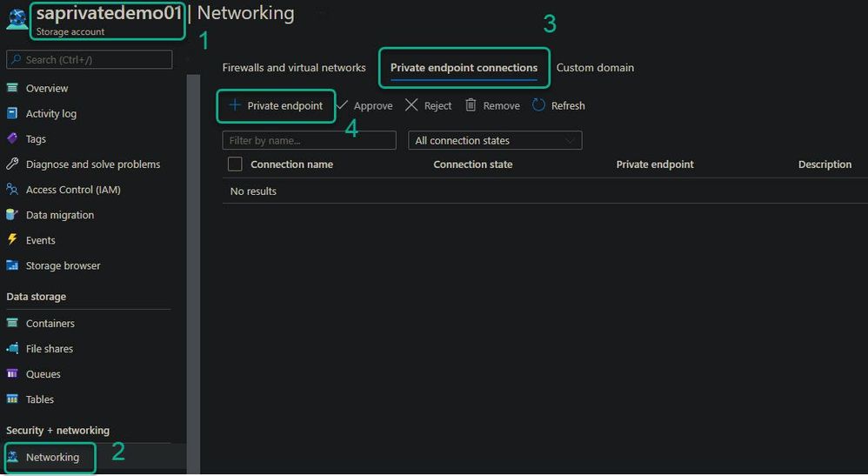Click the Containers icon
Viewport: 868px width, 476px height.
click(12, 323)
